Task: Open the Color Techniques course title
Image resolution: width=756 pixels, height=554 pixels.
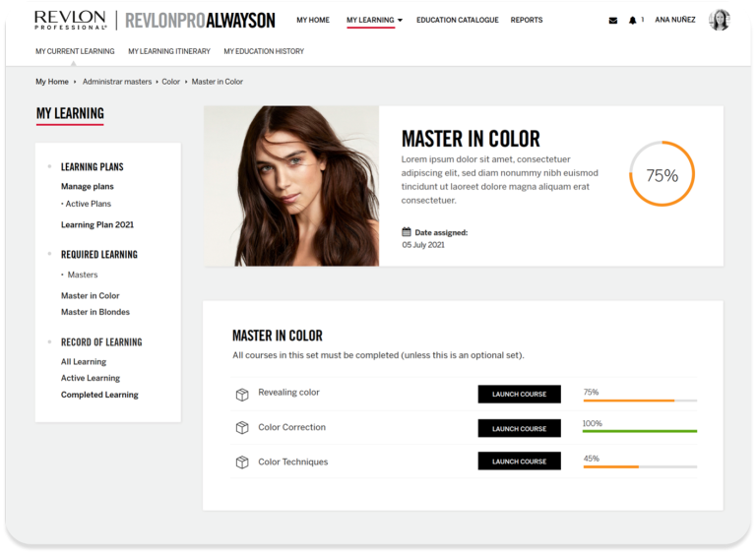Action: (x=293, y=462)
